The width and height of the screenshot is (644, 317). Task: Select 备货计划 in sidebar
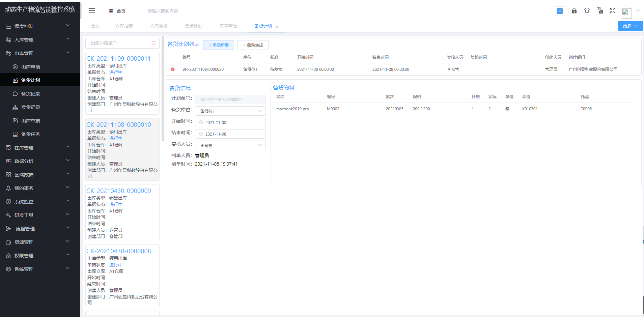coord(40,80)
